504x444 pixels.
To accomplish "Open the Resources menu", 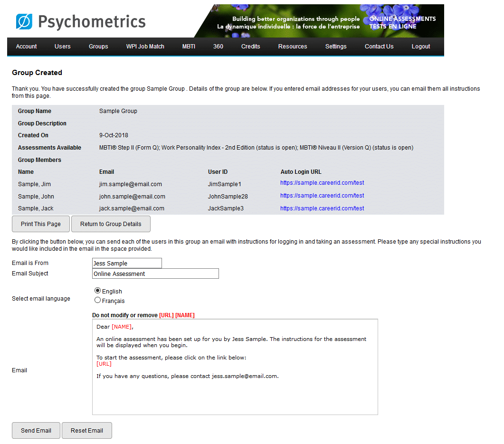I will [x=293, y=46].
